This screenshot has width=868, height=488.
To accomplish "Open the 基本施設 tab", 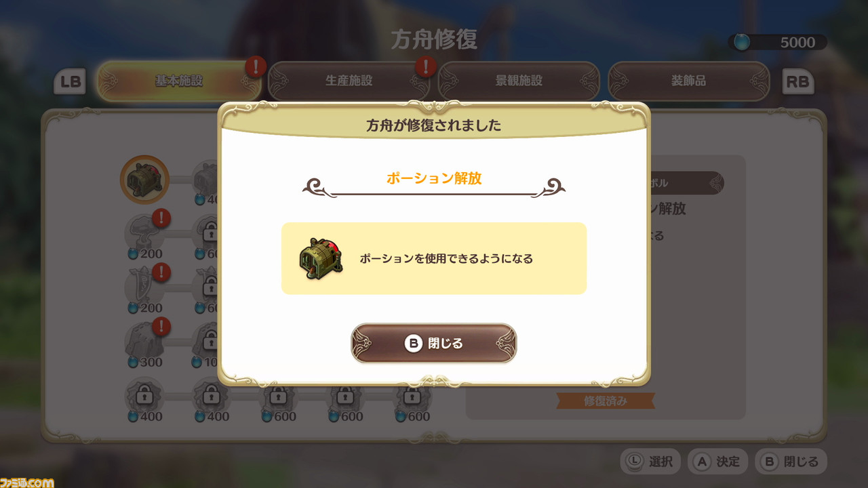I will tap(179, 81).
